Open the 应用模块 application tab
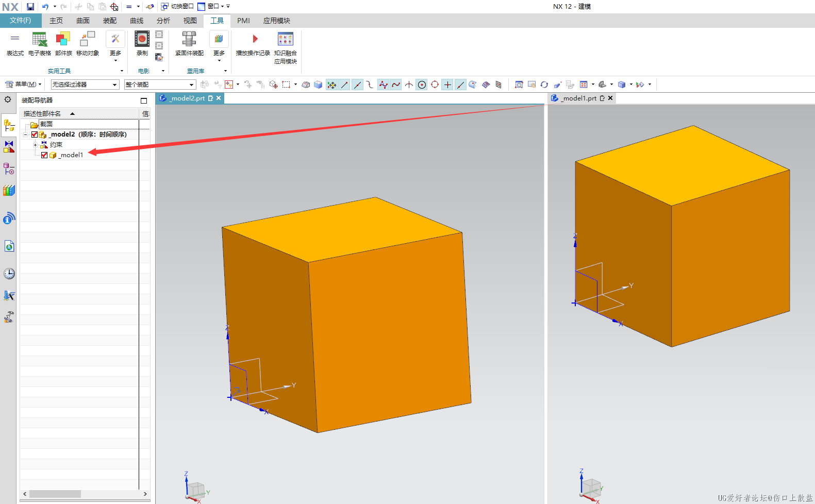 277,21
